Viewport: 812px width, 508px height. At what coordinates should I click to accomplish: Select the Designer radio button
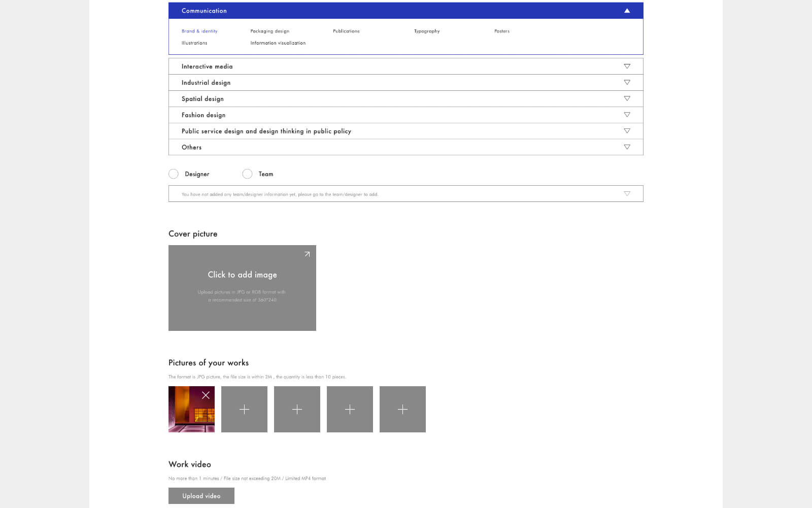click(174, 174)
